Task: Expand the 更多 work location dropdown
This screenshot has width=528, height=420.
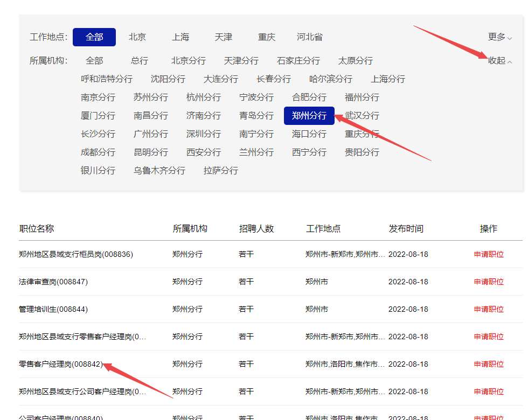Action: click(499, 37)
